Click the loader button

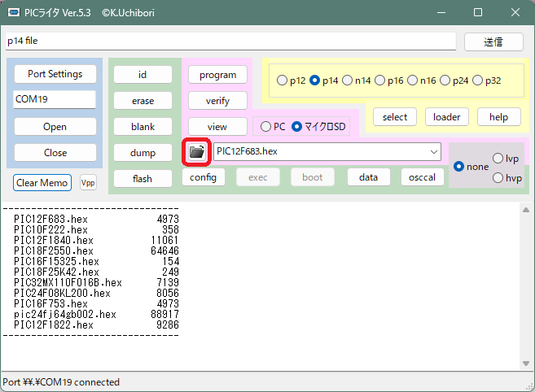click(446, 116)
